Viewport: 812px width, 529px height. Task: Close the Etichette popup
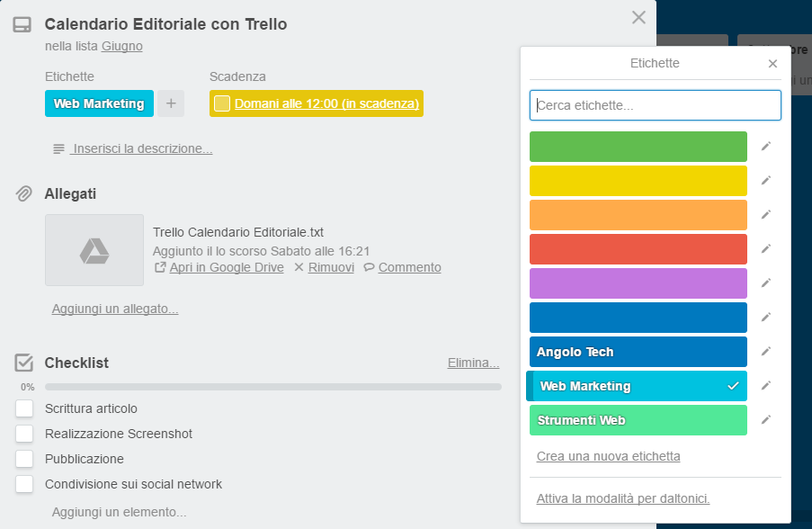(x=772, y=63)
